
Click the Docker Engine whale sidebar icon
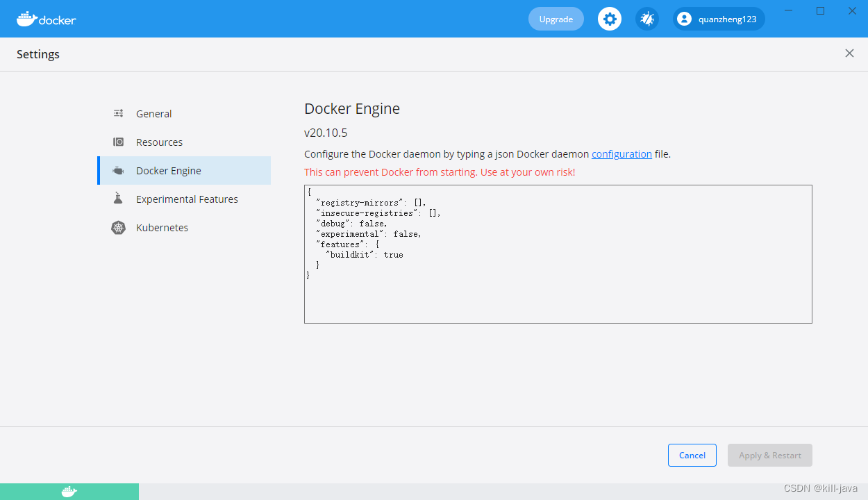click(119, 171)
